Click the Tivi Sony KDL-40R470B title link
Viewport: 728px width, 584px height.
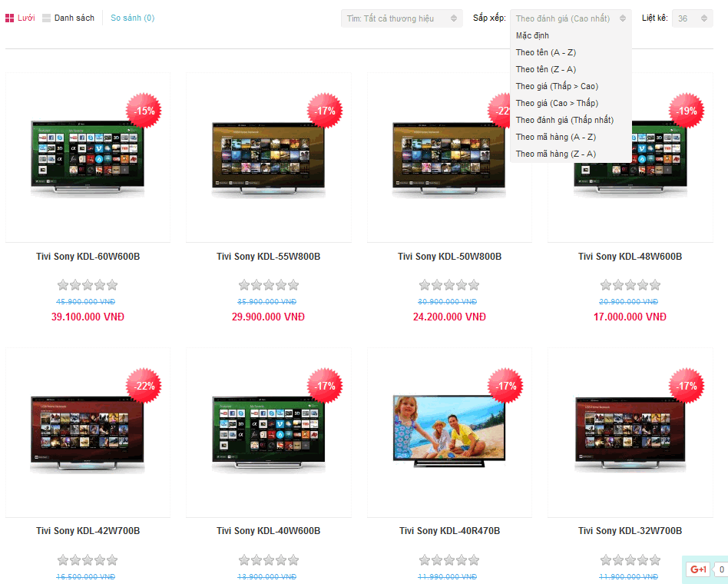tap(449, 530)
